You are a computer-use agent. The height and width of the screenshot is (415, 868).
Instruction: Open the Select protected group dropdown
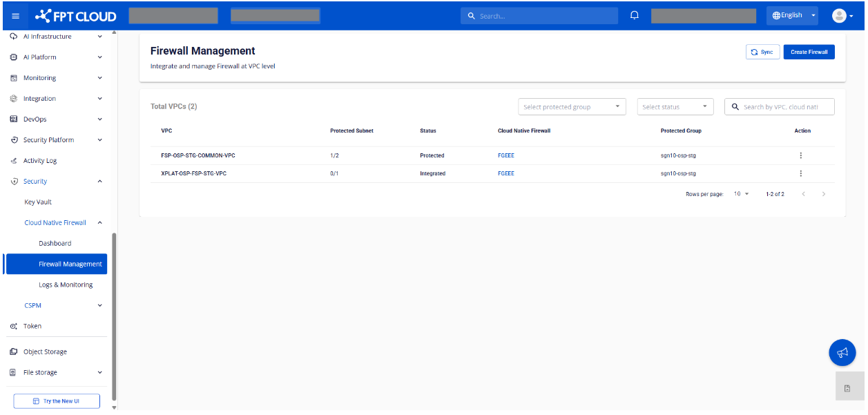point(571,107)
